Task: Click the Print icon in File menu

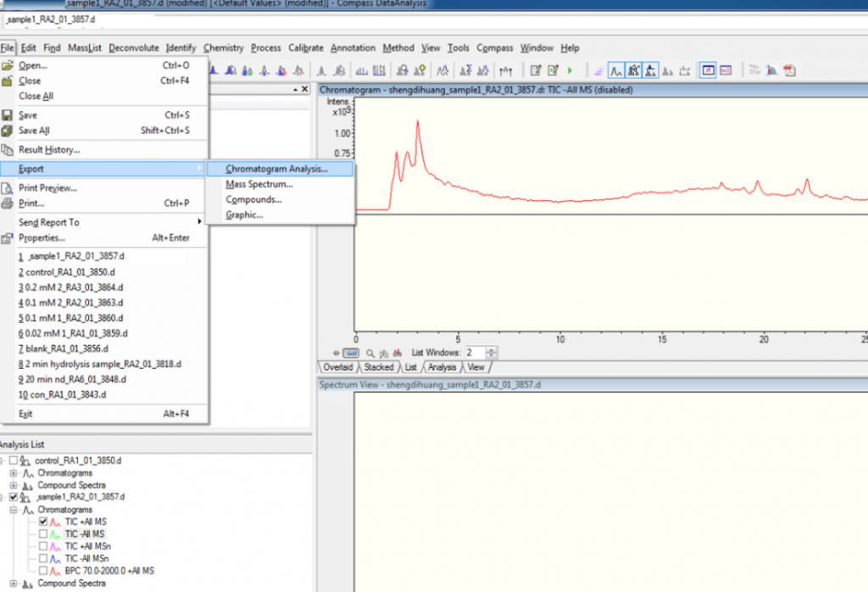Action: [8, 204]
